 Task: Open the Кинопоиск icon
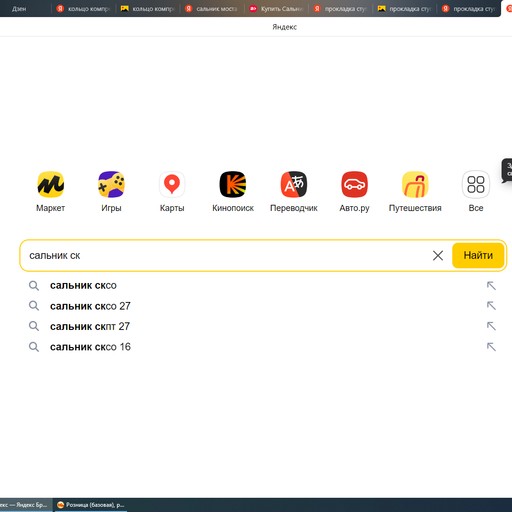point(233,184)
